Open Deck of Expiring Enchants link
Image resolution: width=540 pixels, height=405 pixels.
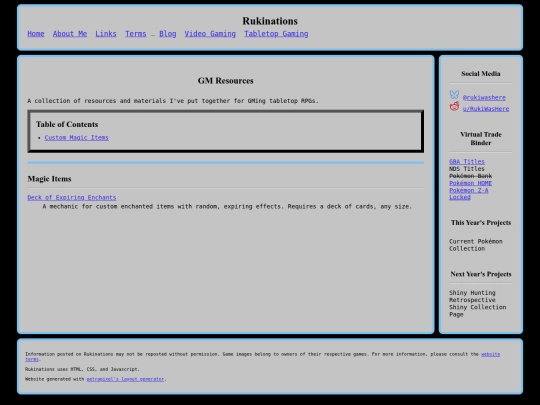point(72,198)
